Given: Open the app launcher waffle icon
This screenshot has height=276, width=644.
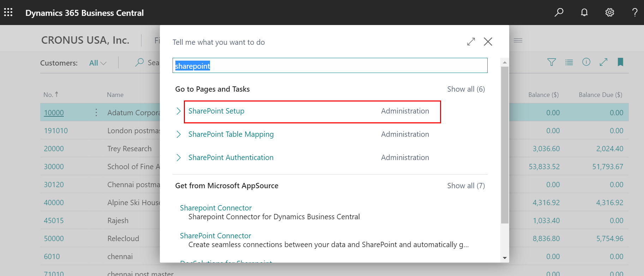Looking at the screenshot, I should tap(8, 12).
